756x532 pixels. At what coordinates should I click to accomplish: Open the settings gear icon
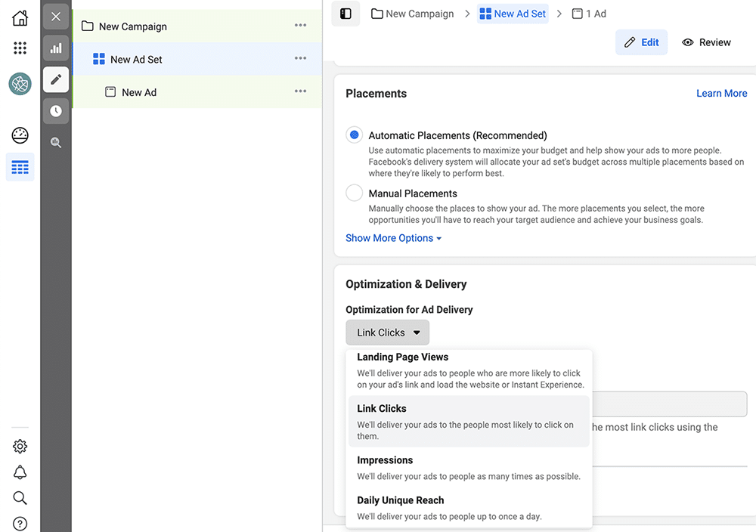20,447
